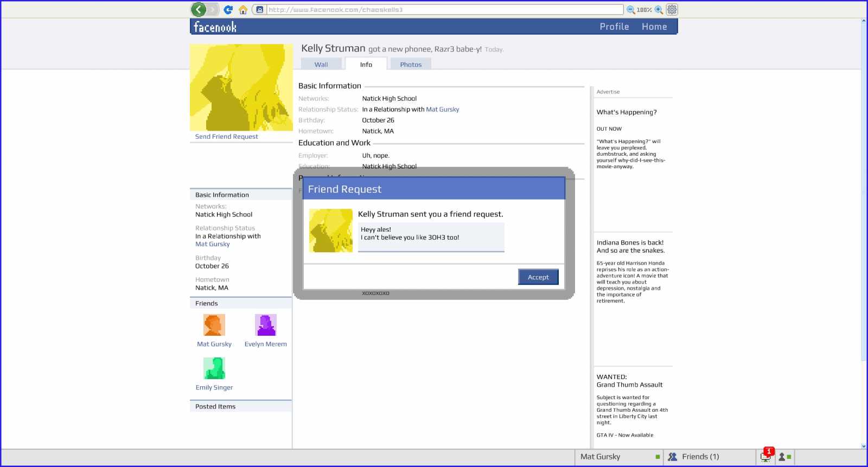Click the Friends section header in sidebar
The width and height of the screenshot is (868, 467).
pyautogui.click(x=241, y=304)
